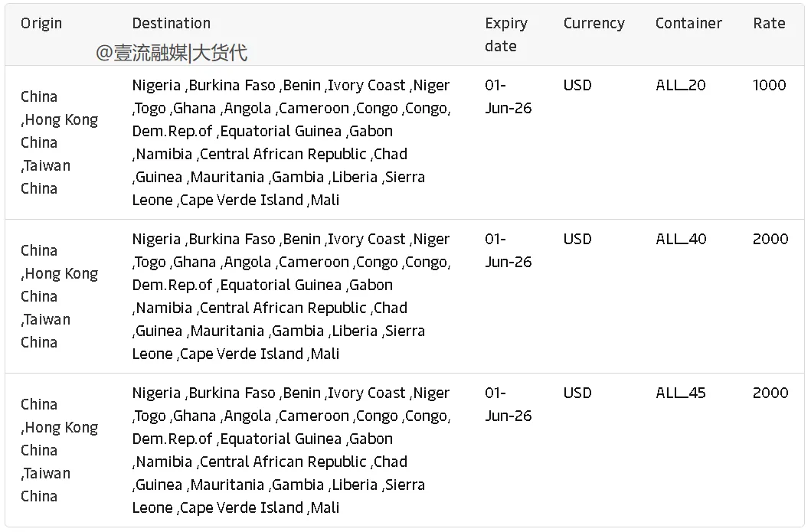This screenshot has height=532, width=811.
Task: Click the destination list in ALL_45 row
Action: (291, 450)
